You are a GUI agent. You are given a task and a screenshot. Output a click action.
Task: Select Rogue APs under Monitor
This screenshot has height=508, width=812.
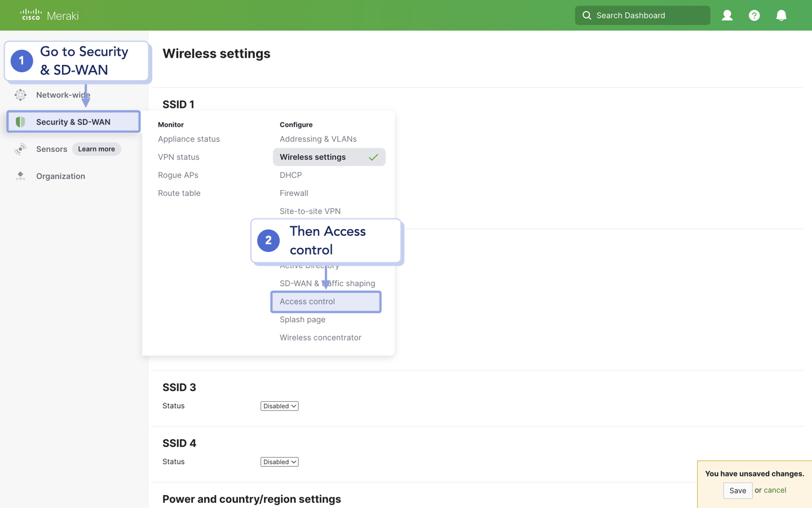coord(178,175)
